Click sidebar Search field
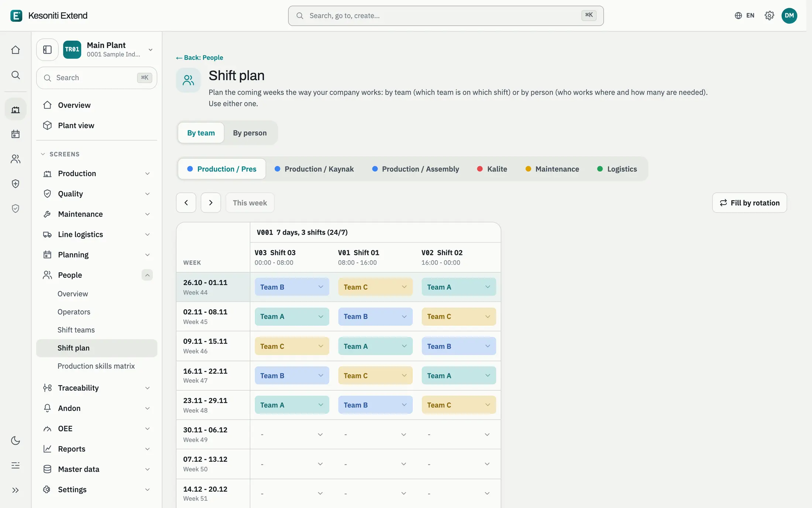812x508 pixels. pyautogui.click(x=97, y=78)
